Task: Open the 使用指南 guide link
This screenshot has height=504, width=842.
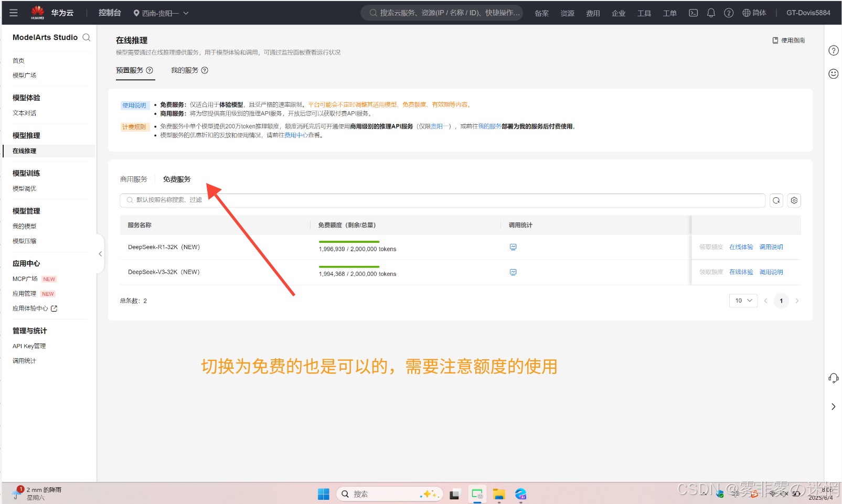Action: coord(788,40)
